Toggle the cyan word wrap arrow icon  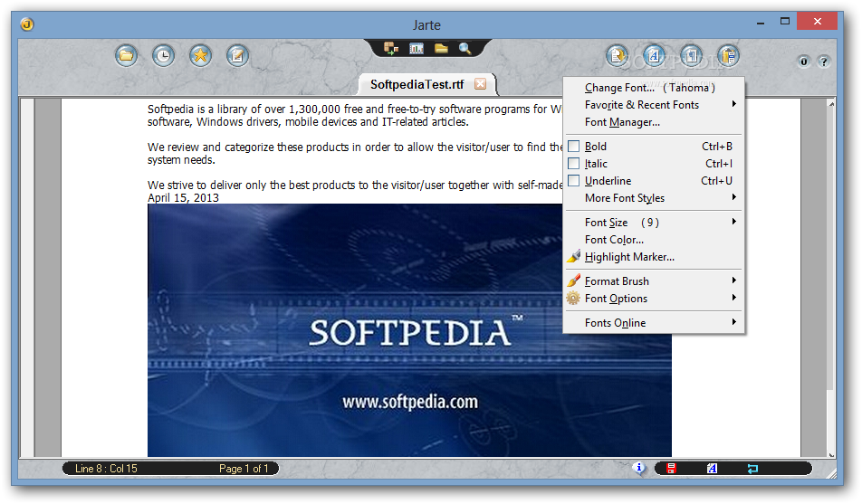[x=752, y=469]
